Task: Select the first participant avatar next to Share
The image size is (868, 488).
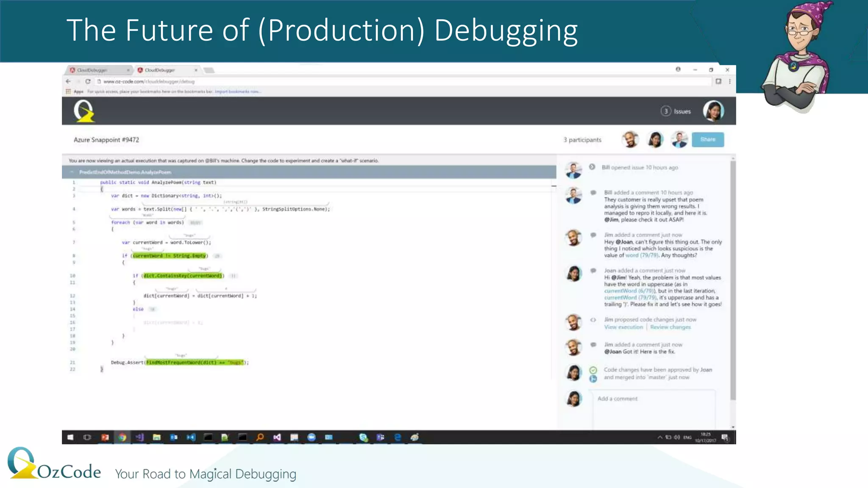Action: (x=630, y=139)
